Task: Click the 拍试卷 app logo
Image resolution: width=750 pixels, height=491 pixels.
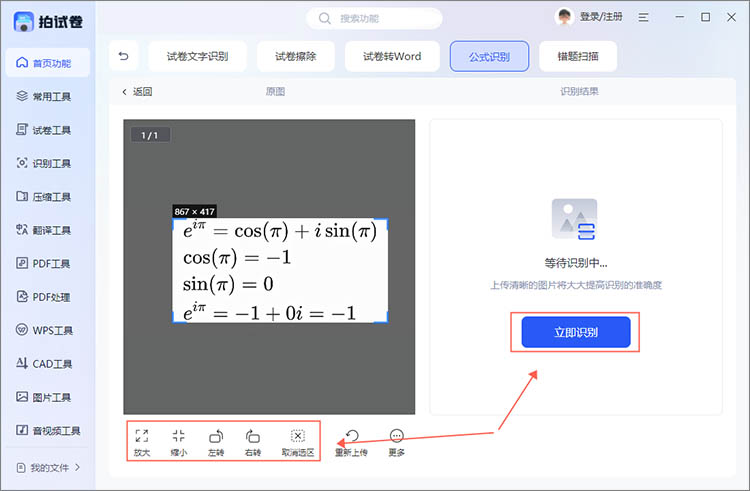Action: pyautogui.click(x=48, y=22)
